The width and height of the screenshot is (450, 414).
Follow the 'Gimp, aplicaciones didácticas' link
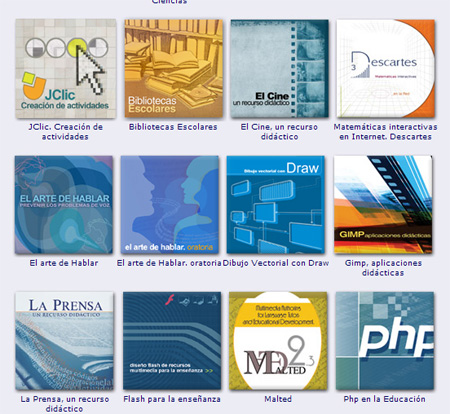coord(383,268)
